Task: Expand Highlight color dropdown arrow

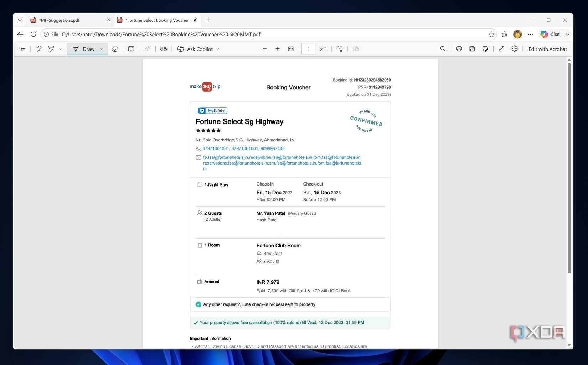Action: (x=61, y=49)
